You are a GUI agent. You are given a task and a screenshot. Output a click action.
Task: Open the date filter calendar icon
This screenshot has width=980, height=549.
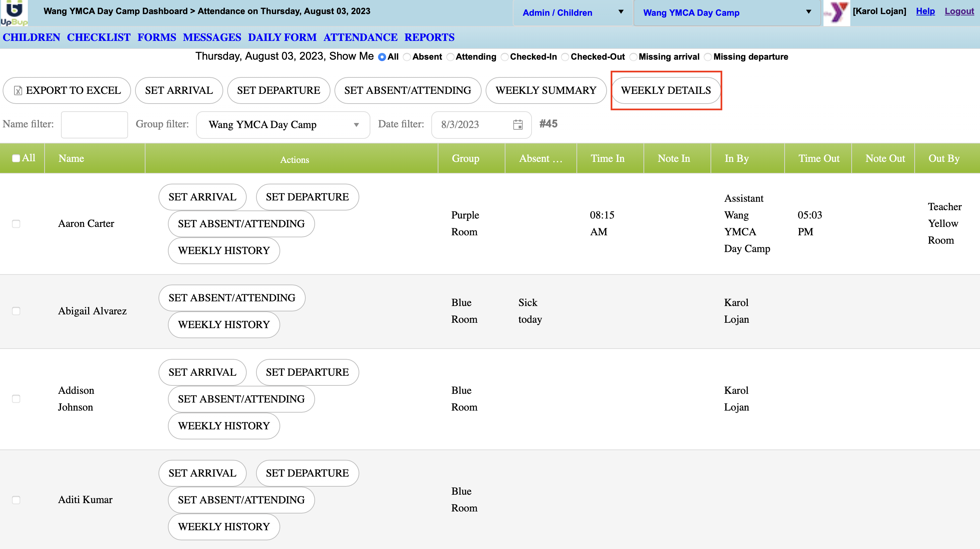point(517,124)
